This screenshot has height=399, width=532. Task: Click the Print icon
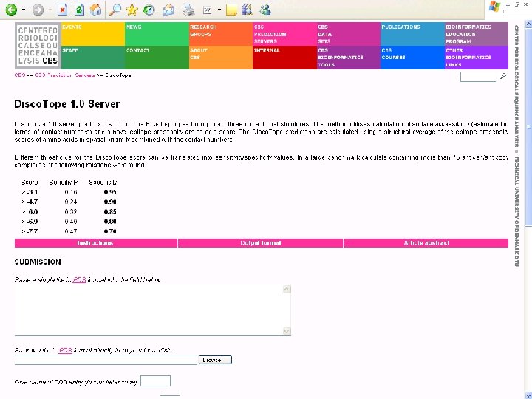pyautogui.click(x=188, y=10)
